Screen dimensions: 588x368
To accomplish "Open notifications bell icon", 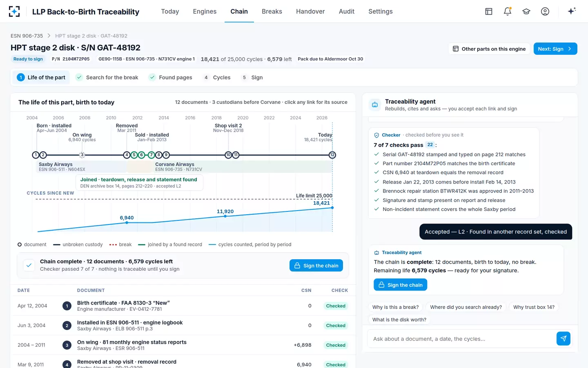I will coord(508,11).
